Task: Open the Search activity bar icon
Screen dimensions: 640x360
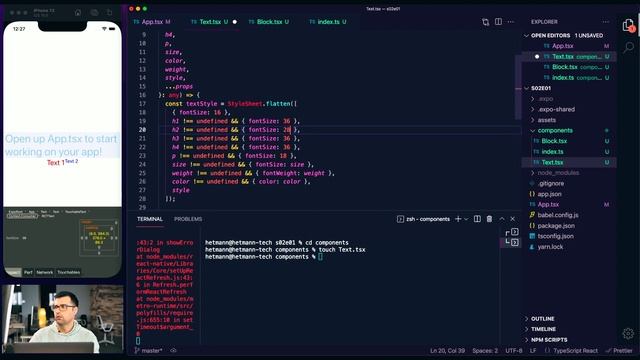Action: (x=628, y=47)
